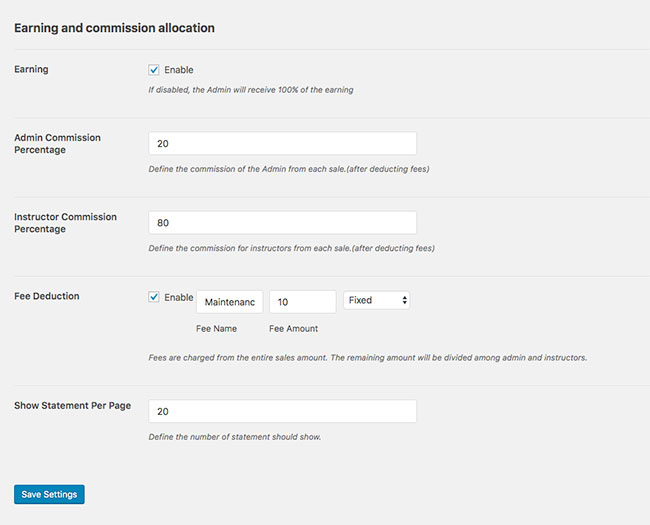
Task: Uncheck the Earning Enable checkbox
Action: (154, 70)
